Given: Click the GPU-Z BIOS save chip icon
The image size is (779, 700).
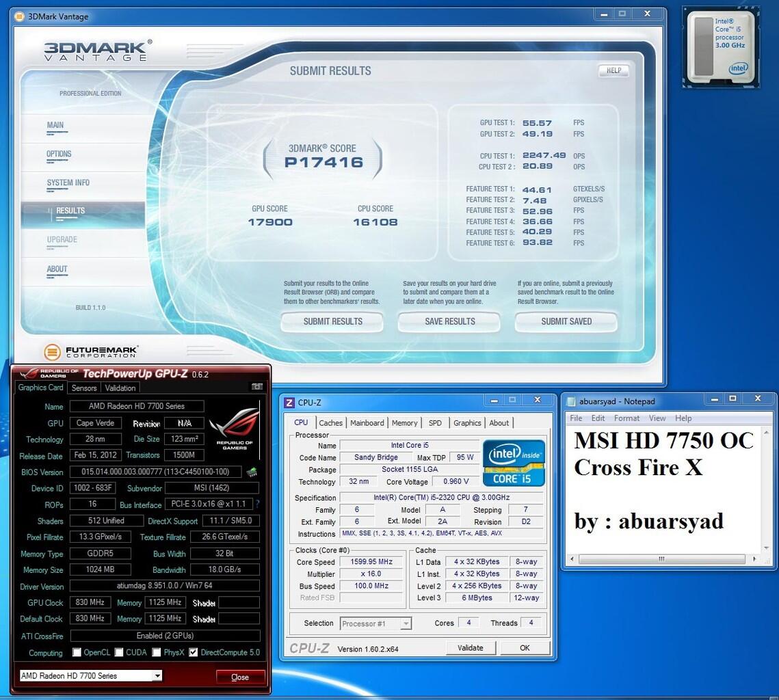Looking at the screenshot, I should click(x=252, y=472).
